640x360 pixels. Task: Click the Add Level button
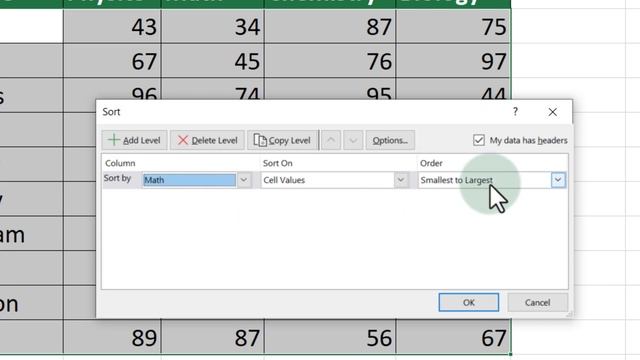(134, 140)
